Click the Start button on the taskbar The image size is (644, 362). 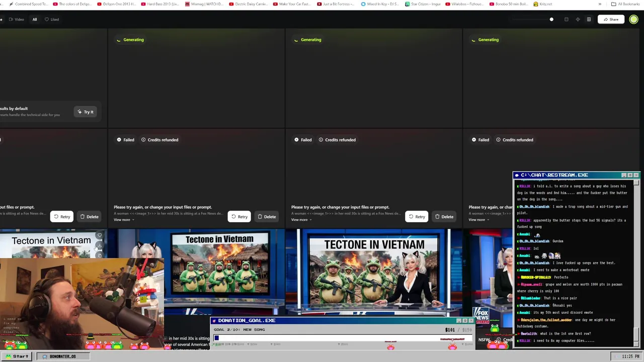(x=17, y=356)
